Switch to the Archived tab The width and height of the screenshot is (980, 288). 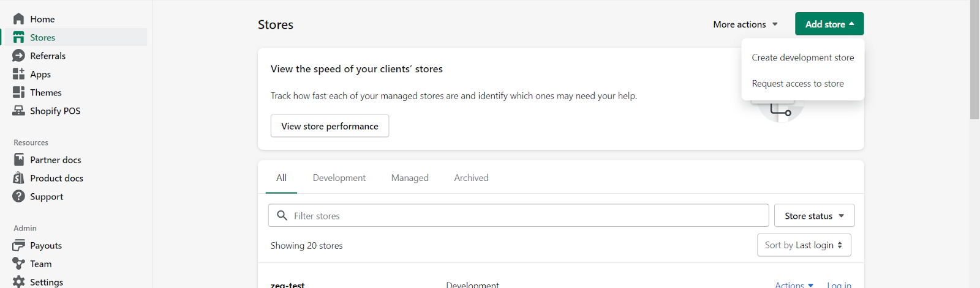pos(471,178)
